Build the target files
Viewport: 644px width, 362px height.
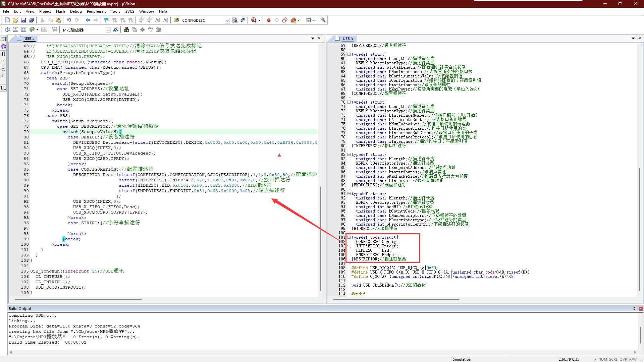tap(15, 29)
